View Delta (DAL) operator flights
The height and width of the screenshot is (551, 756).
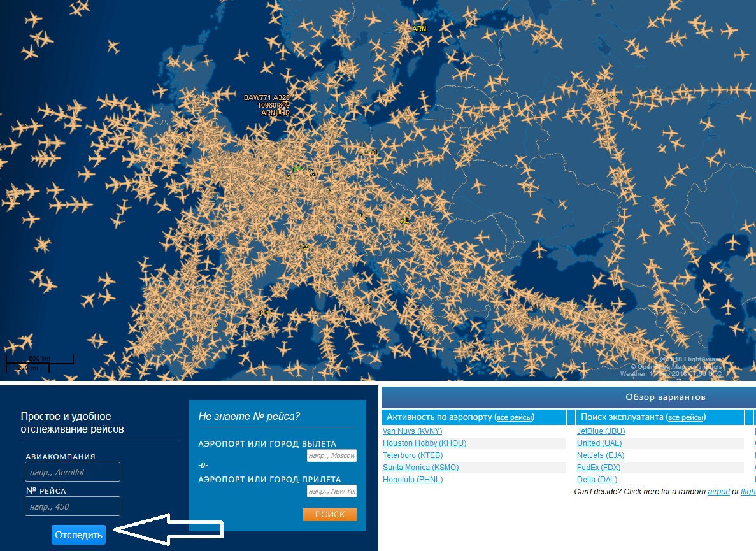click(597, 480)
